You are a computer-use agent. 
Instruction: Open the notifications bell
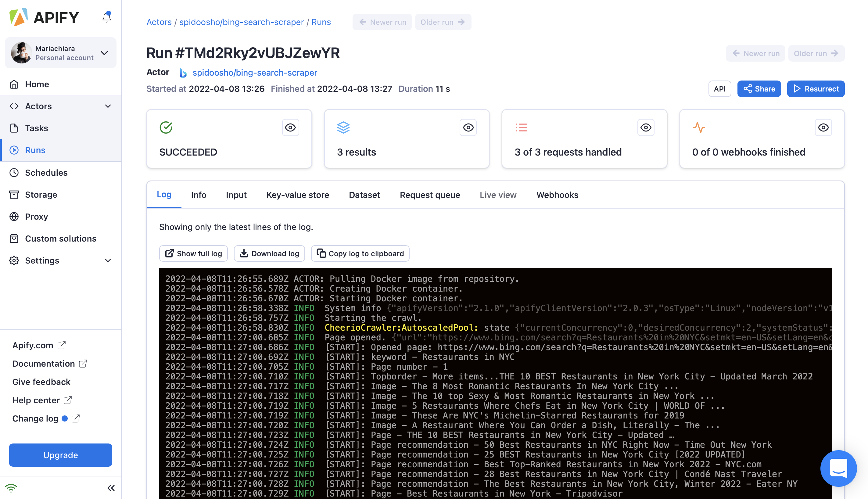click(106, 17)
